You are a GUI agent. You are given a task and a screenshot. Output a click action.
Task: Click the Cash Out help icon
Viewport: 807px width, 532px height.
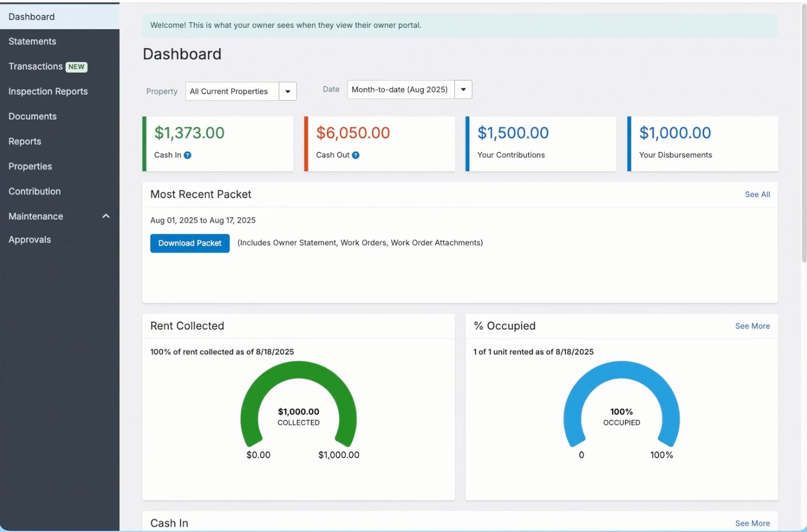click(355, 155)
